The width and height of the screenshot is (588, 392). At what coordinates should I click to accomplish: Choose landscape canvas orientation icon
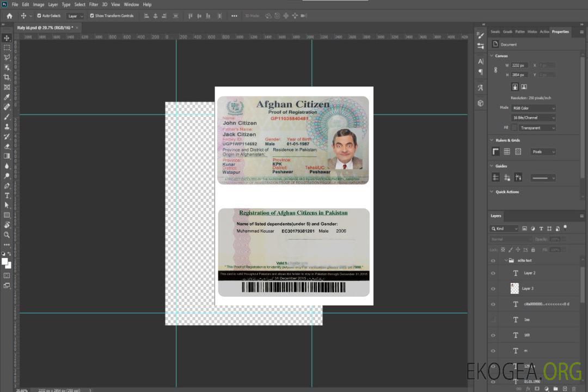click(x=524, y=87)
